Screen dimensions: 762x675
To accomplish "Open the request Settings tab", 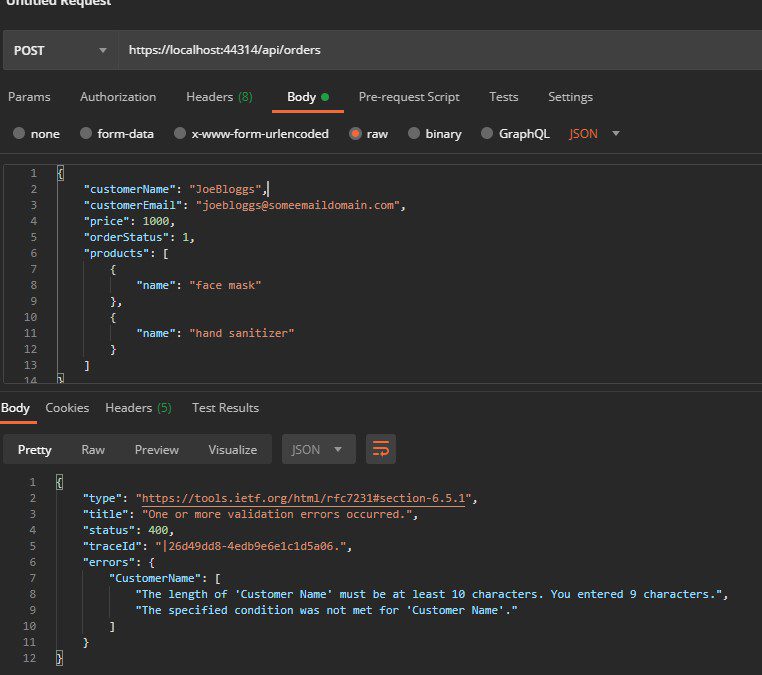I will [x=570, y=97].
